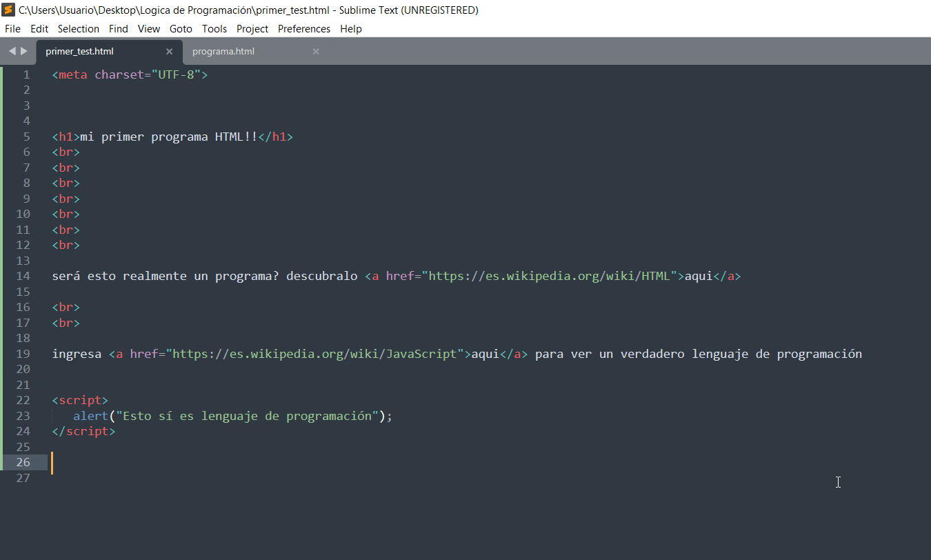Open the View menu
Image resolution: width=931 pixels, height=560 pixels.
coord(149,29)
